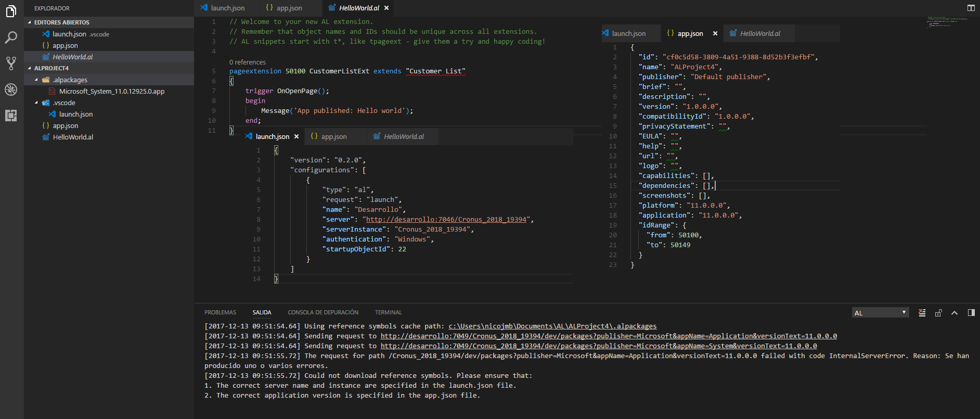Screen dimensions: 980x419
Task: Open the Debug view in the activity bar
Action: (x=11, y=90)
